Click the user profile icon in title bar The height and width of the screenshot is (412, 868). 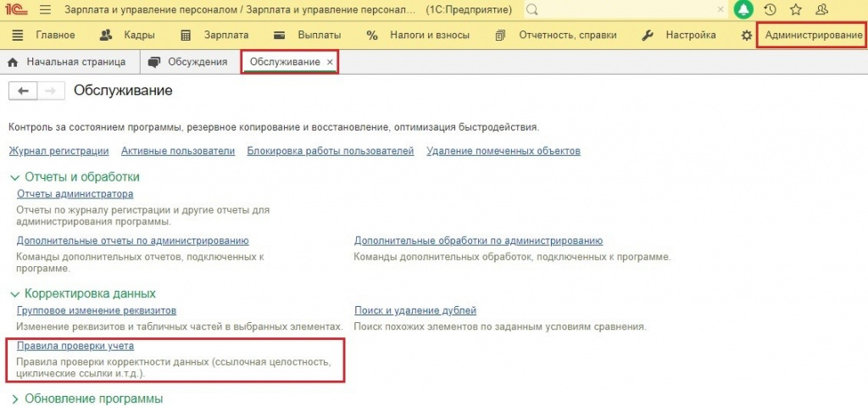[822, 10]
